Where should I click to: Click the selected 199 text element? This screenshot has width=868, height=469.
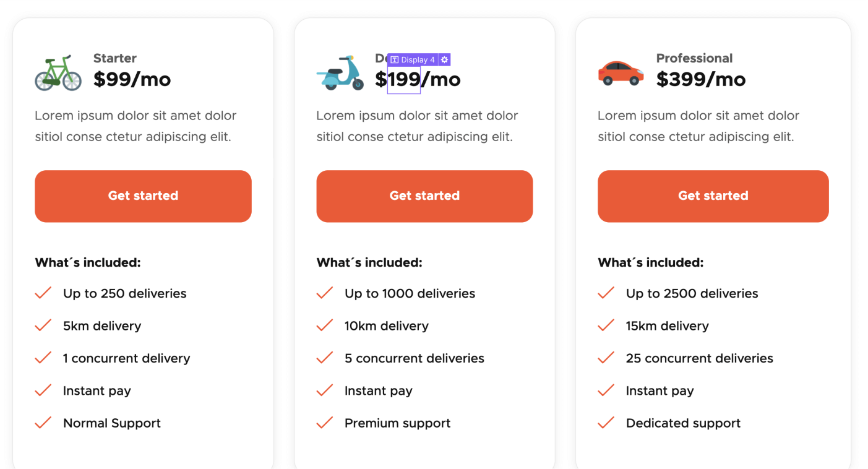(403, 79)
